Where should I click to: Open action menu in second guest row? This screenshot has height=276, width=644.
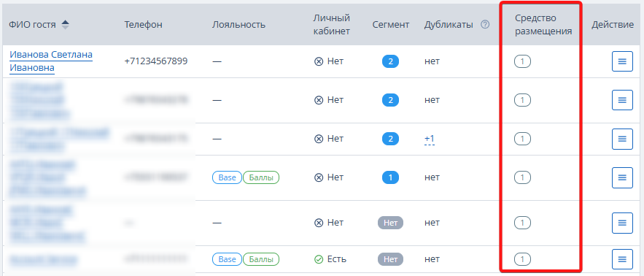pyautogui.click(x=622, y=100)
